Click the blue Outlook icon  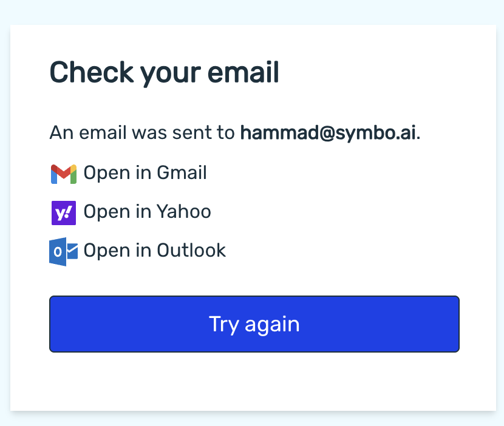click(63, 252)
